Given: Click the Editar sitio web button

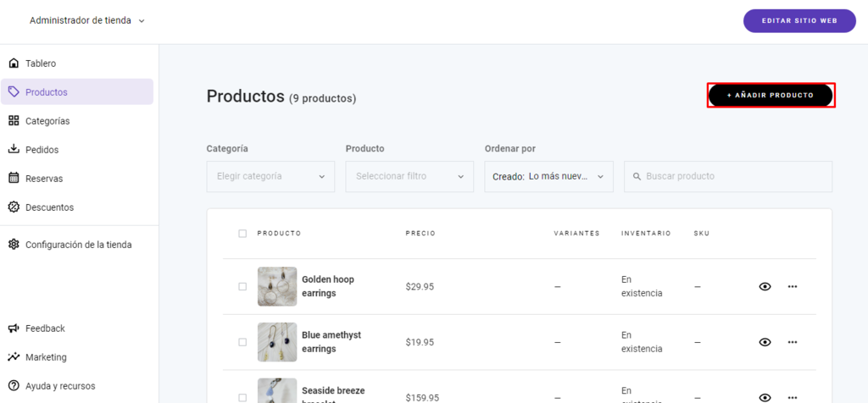Looking at the screenshot, I should point(799,21).
